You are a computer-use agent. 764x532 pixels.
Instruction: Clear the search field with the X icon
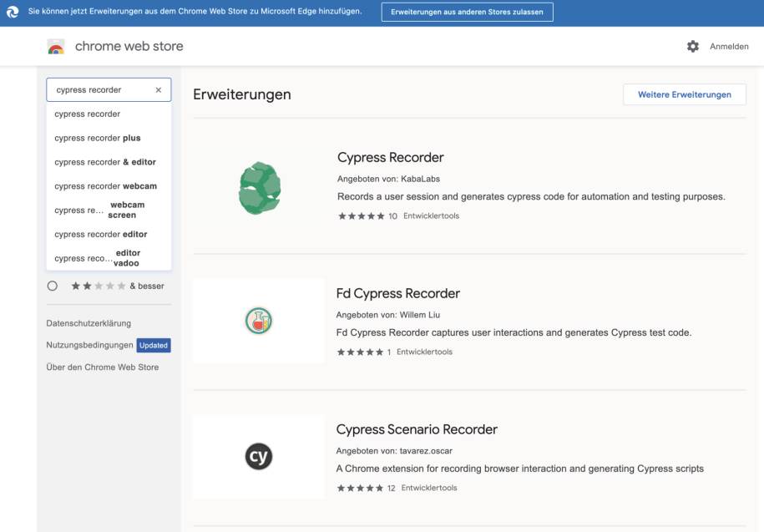pos(159,90)
